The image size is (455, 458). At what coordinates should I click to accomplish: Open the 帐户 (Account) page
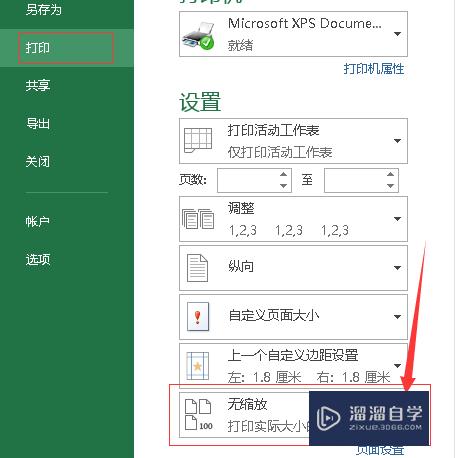[38, 221]
